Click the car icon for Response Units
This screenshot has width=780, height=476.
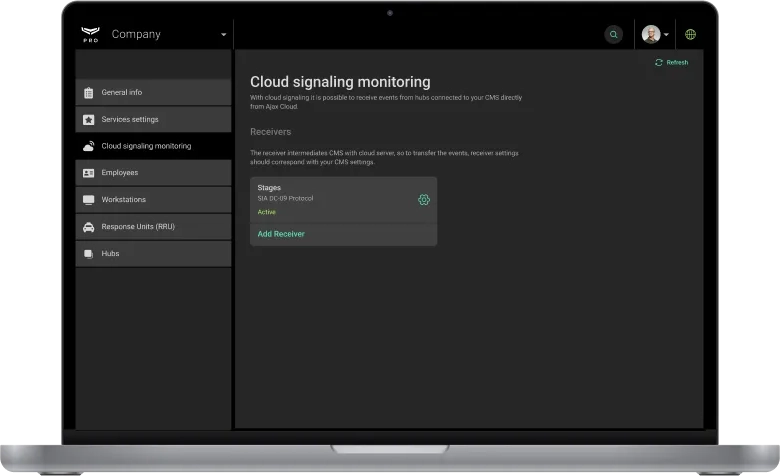point(89,227)
